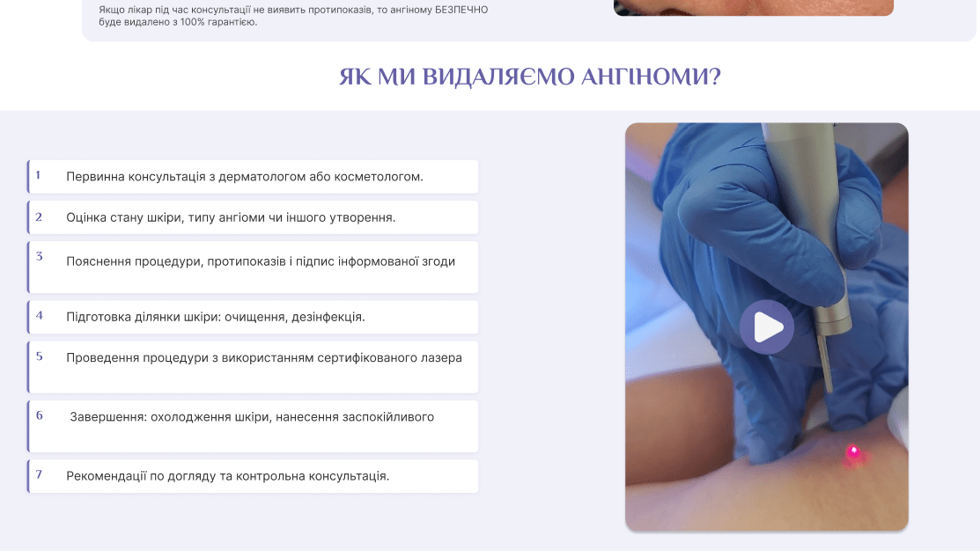Select the step "Первинна консультація з дерматологом"
Viewport: 980px width, 558px height.
(245, 177)
